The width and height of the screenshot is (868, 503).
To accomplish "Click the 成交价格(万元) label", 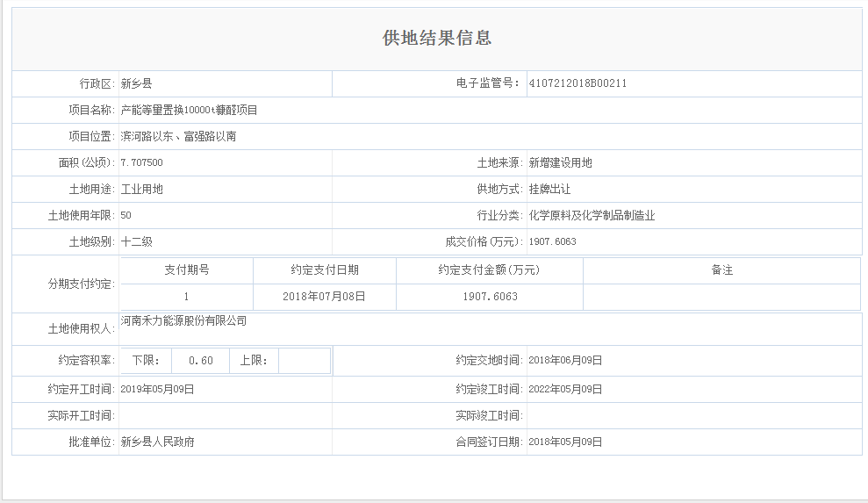I will (x=484, y=241).
